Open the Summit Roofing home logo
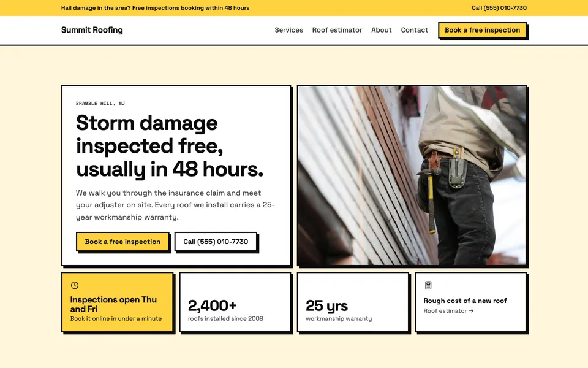This screenshot has height=368, width=588. tap(92, 30)
